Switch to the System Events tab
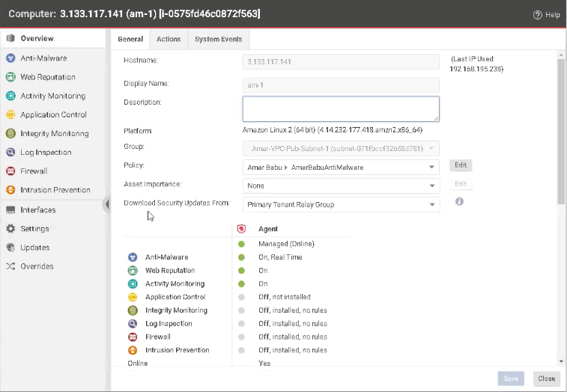This screenshot has width=567, height=392. click(218, 39)
